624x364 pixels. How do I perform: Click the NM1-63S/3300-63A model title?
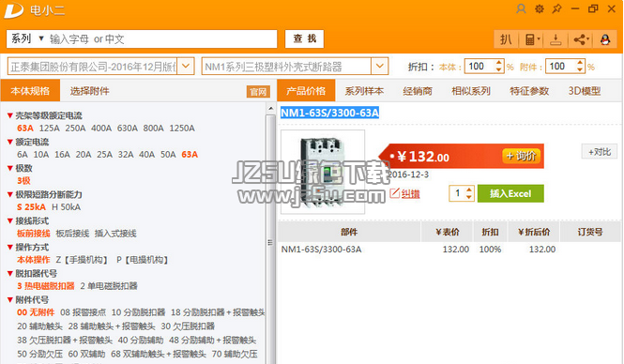coord(329,113)
